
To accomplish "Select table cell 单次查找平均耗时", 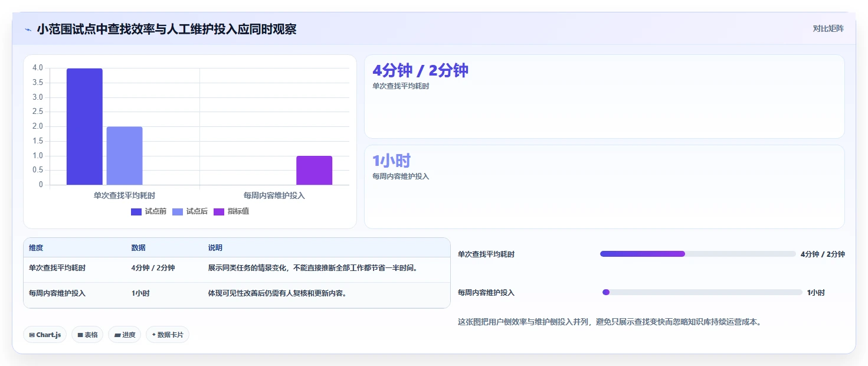I will [x=57, y=268].
